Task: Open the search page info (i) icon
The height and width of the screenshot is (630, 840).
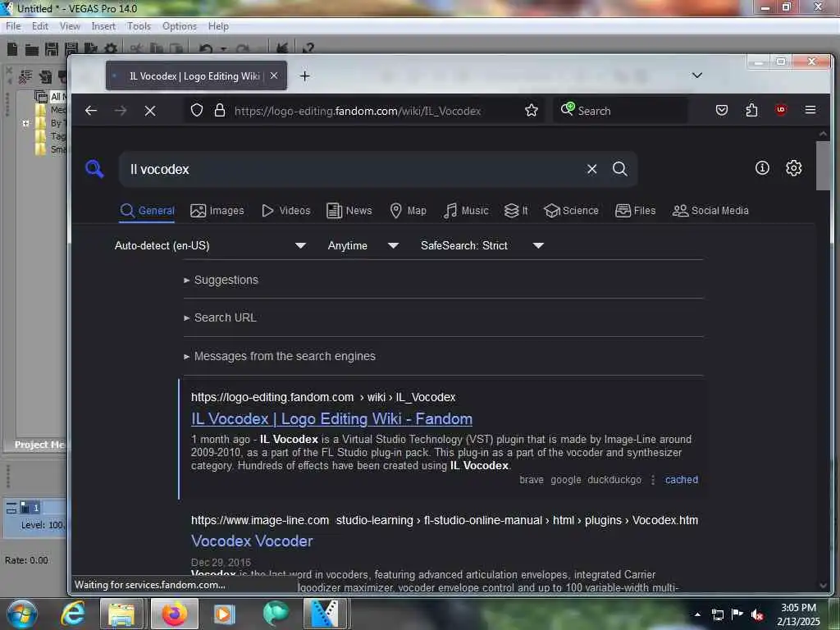Action: tap(762, 168)
